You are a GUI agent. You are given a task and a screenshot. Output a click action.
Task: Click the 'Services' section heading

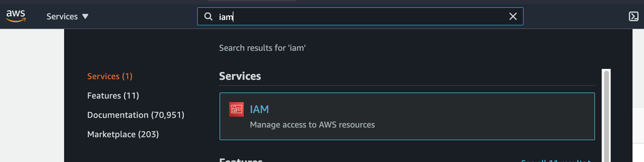[x=240, y=76]
